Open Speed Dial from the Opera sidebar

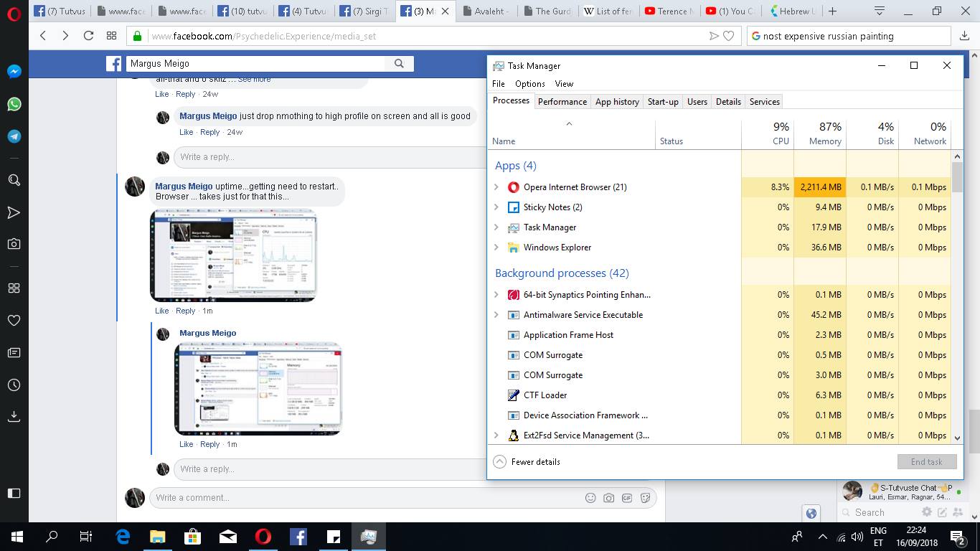14,288
